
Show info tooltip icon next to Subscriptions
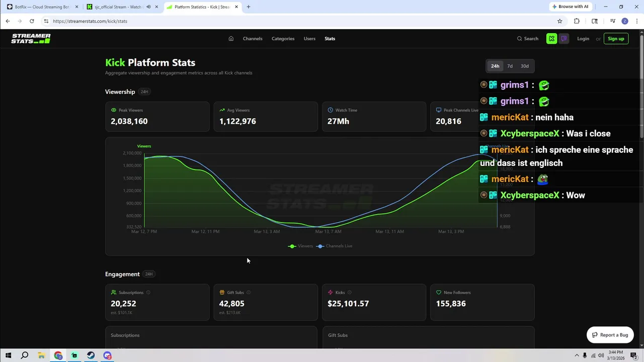tap(148, 293)
